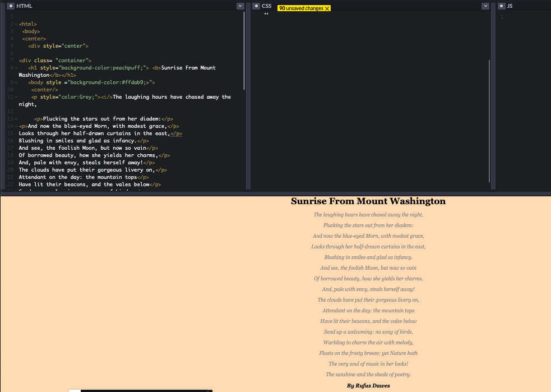Click the '90 unsaved changes' notice

301,8
